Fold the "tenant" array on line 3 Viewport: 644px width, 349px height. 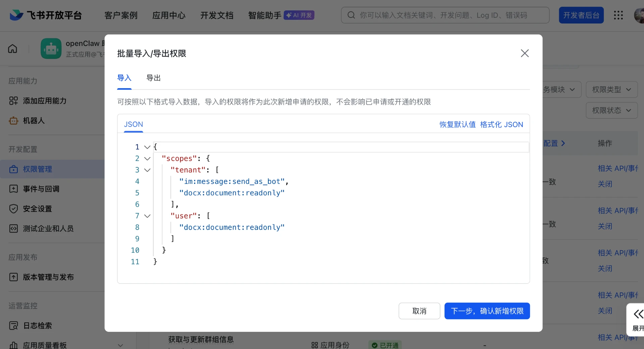coord(147,170)
